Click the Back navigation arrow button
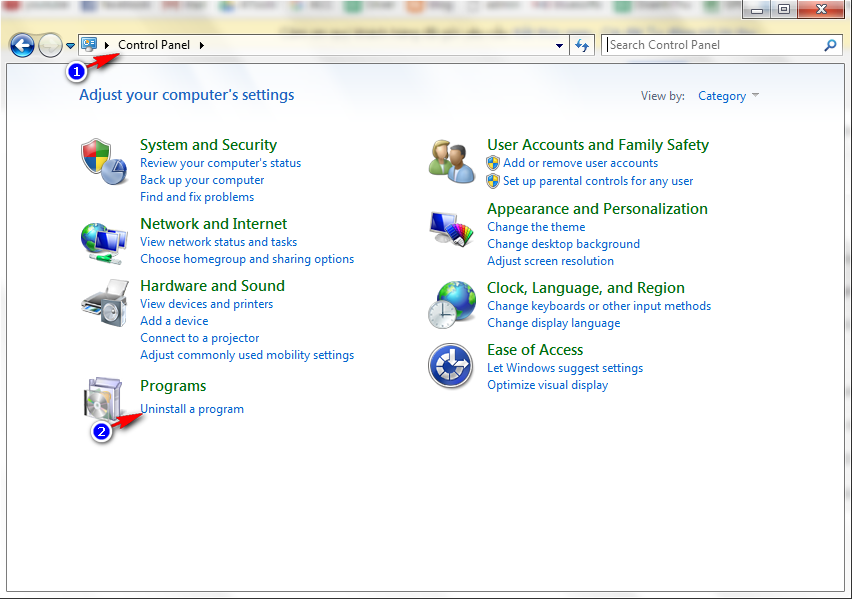Viewport: 852px width, 599px height. (x=22, y=46)
